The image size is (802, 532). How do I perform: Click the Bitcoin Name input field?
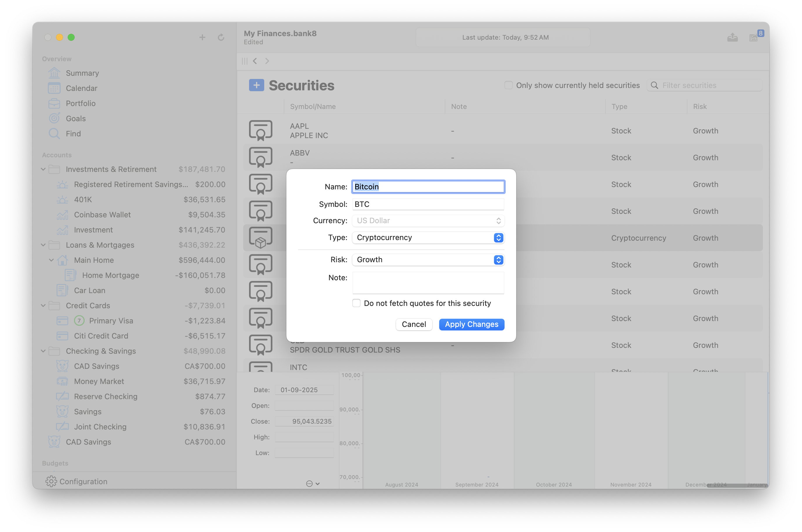(428, 186)
